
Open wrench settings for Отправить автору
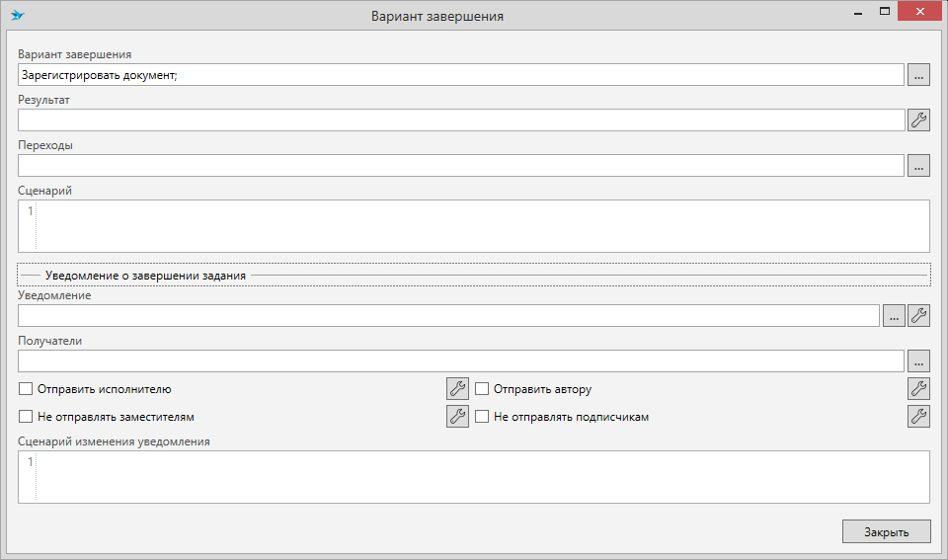click(x=918, y=389)
